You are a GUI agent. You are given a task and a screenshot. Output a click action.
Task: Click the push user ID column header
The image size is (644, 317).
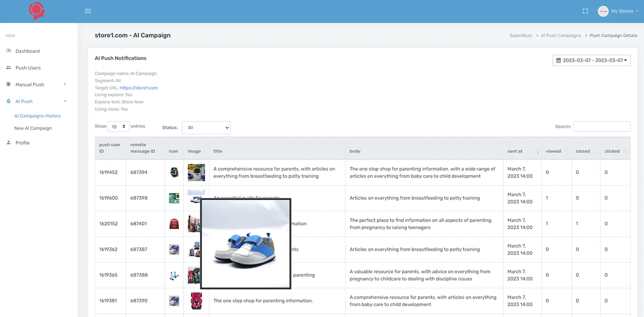110,148
